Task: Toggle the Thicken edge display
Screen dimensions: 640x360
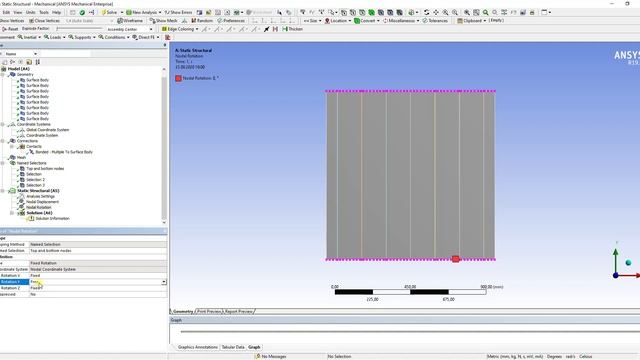Action: click(x=293, y=29)
